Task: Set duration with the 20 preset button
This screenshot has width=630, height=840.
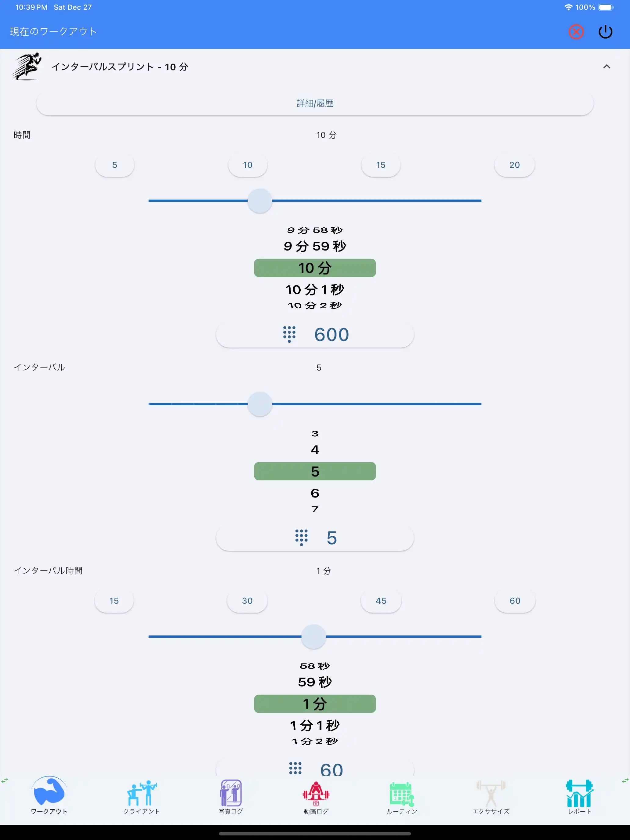Action: pyautogui.click(x=515, y=165)
